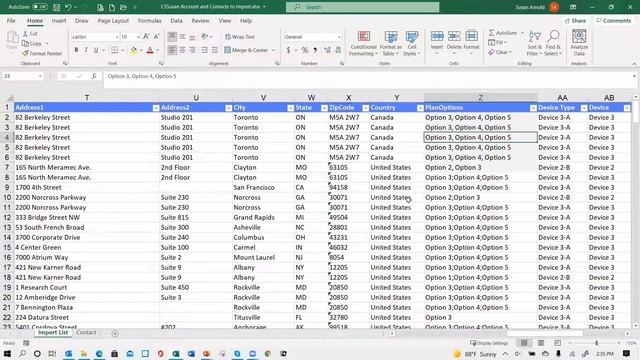640x360 pixels.
Task: Click the zoom slider handle
Action: click(x=596, y=343)
